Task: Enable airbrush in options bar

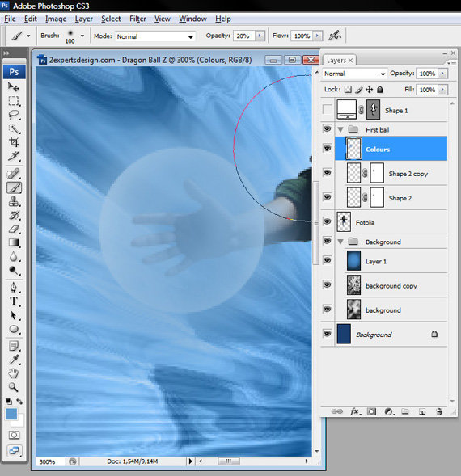Action: (x=335, y=36)
